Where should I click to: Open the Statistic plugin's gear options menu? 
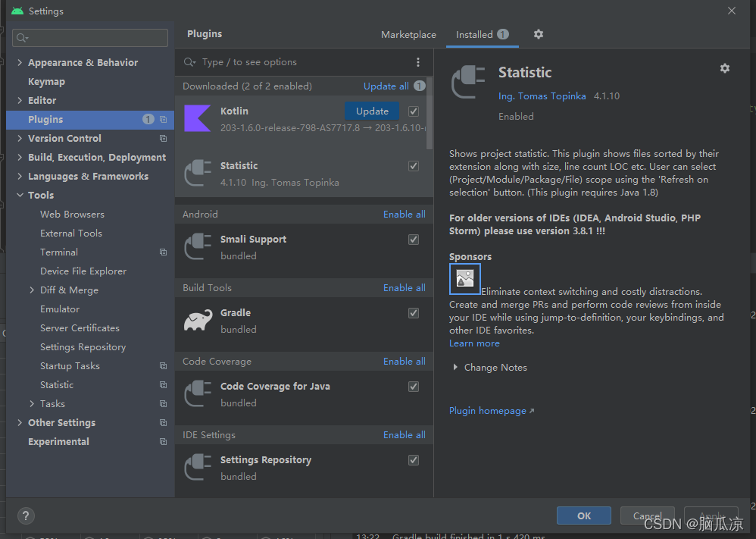coord(725,68)
